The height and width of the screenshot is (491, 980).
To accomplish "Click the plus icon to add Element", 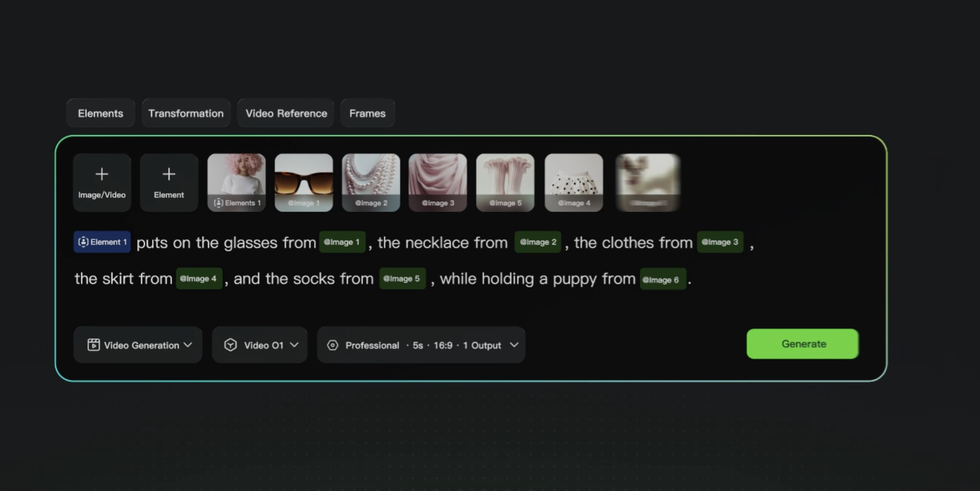I will [169, 174].
